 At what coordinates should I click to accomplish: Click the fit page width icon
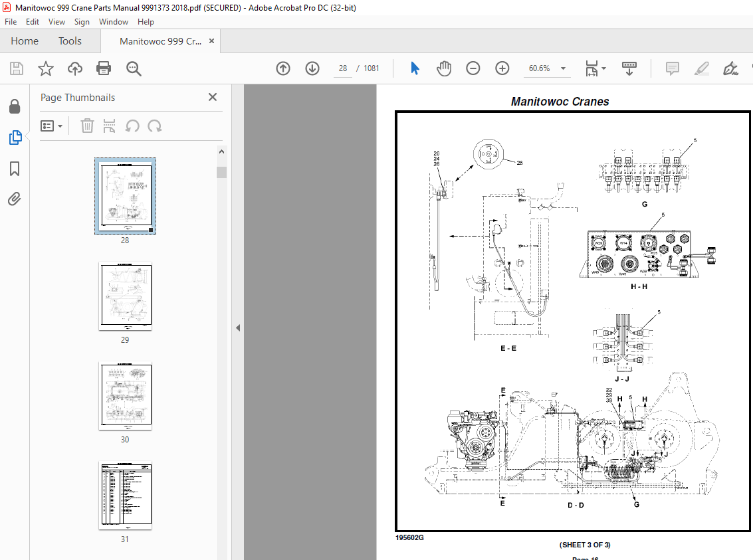click(592, 68)
